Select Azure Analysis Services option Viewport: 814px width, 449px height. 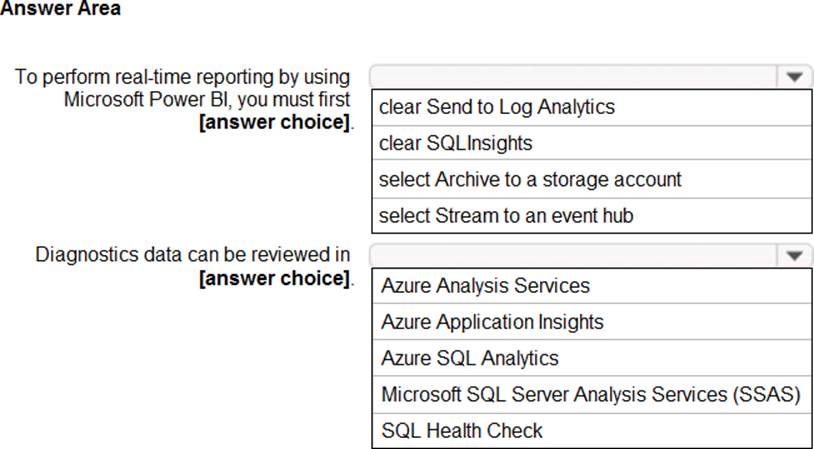pos(485,286)
